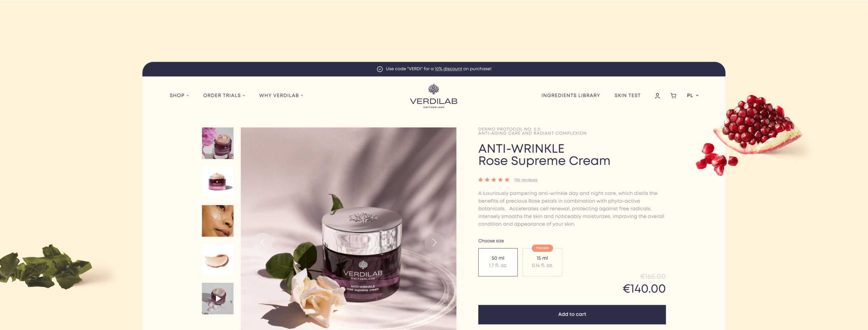Open the user account icon

click(x=657, y=96)
